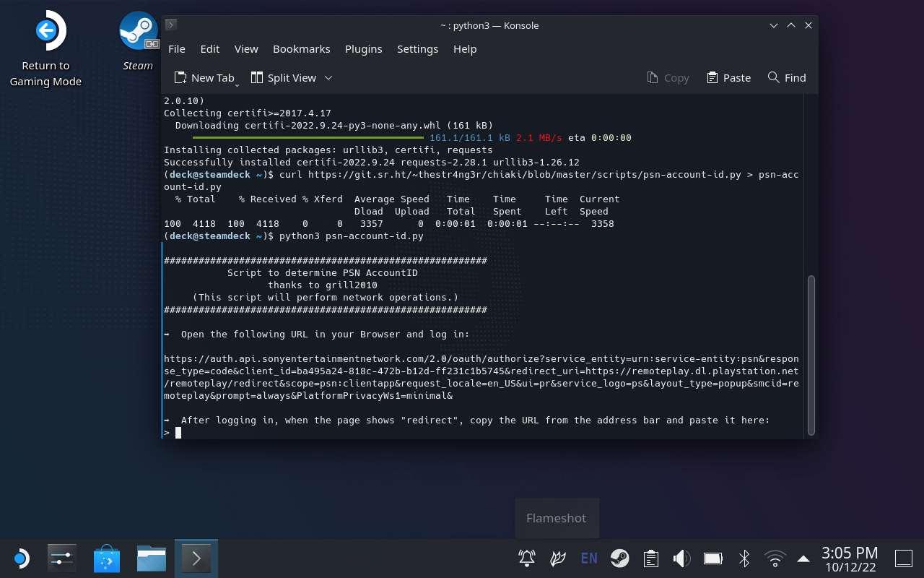Click the EN keyboard layout indicator
924x578 pixels.
(589, 558)
